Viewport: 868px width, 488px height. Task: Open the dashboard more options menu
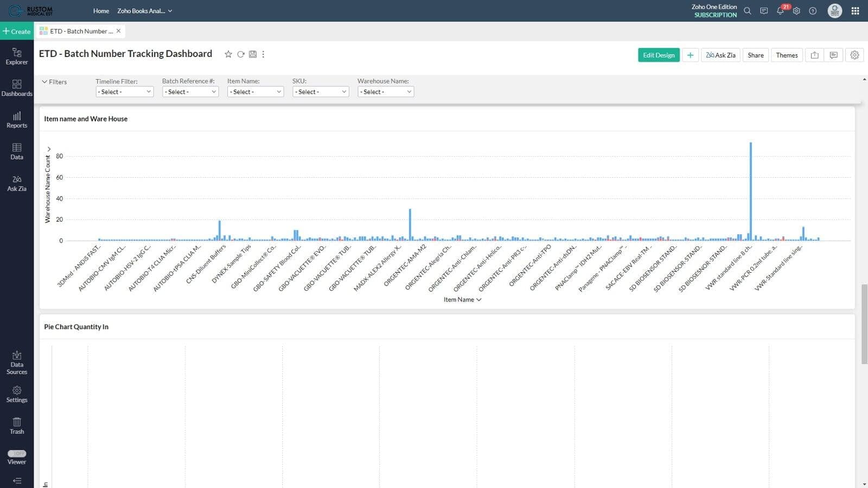tap(264, 54)
